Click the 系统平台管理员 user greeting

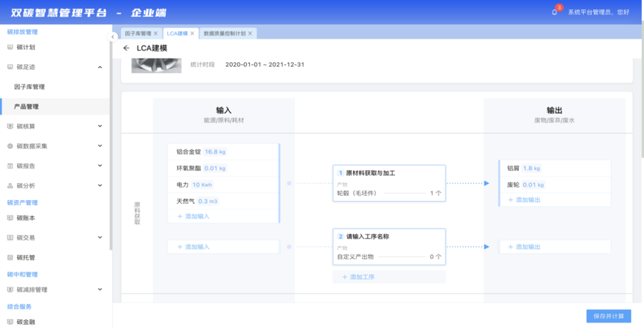pyautogui.click(x=598, y=12)
